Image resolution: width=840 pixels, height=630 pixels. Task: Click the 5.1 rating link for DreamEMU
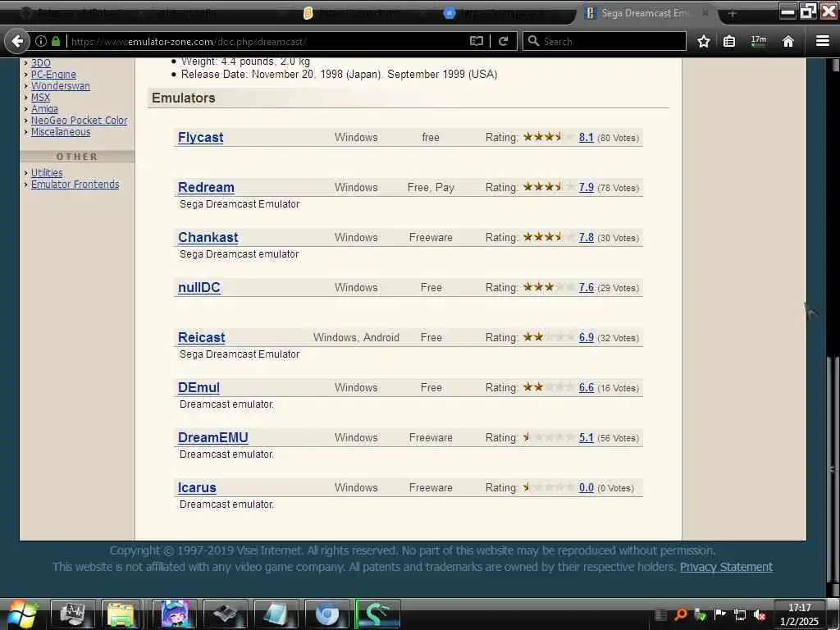tap(586, 438)
